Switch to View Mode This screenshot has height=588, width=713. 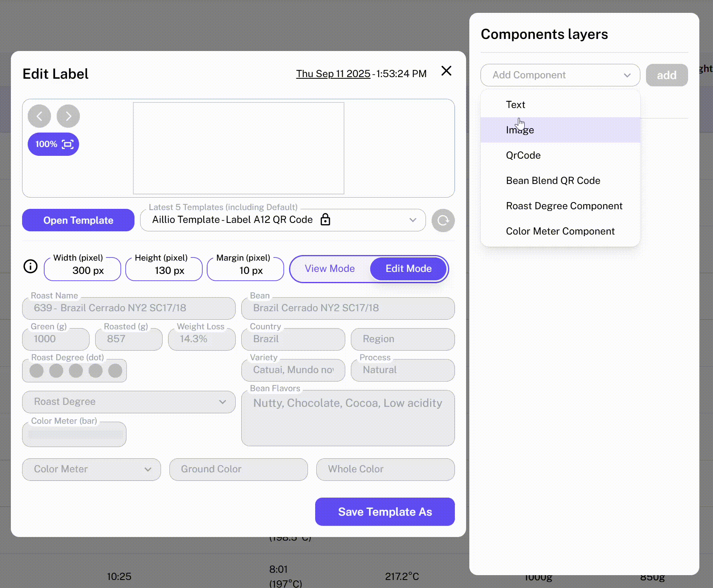[330, 269]
